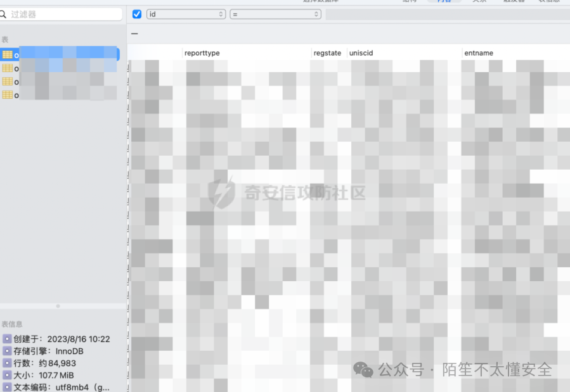Sort by the regstate column header
Image resolution: width=570 pixels, height=392 pixels.
tap(328, 53)
